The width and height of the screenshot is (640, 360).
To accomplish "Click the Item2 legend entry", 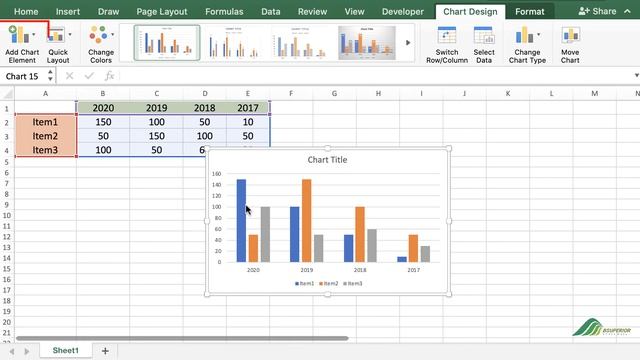I will (x=329, y=283).
